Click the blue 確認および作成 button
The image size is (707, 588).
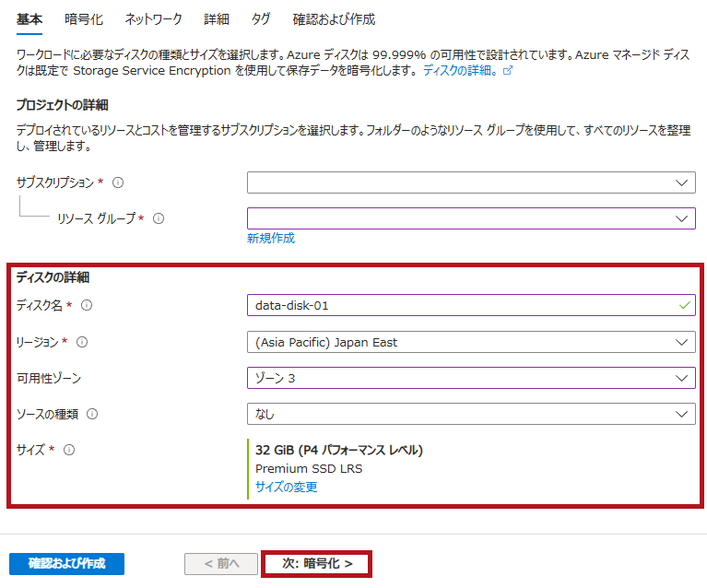[x=66, y=563]
